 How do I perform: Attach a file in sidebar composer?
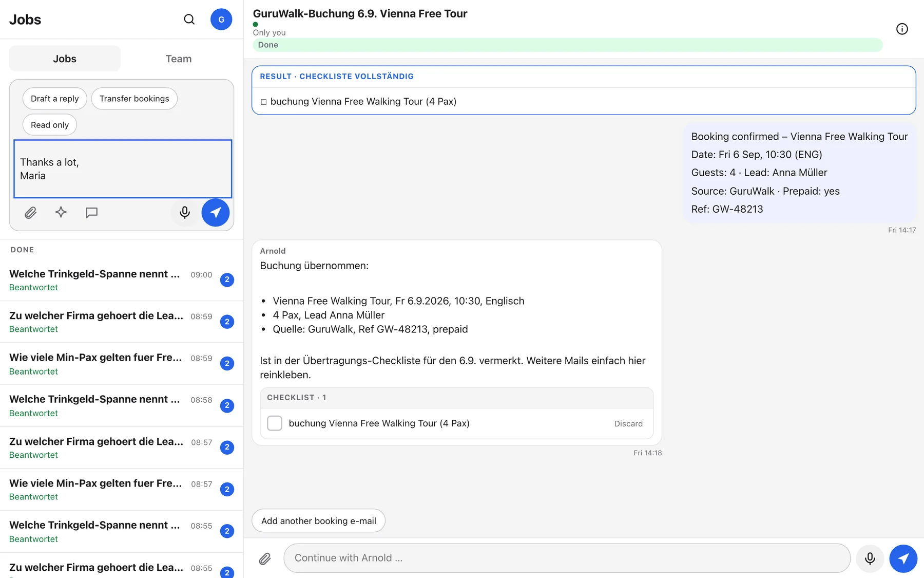click(31, 212)
